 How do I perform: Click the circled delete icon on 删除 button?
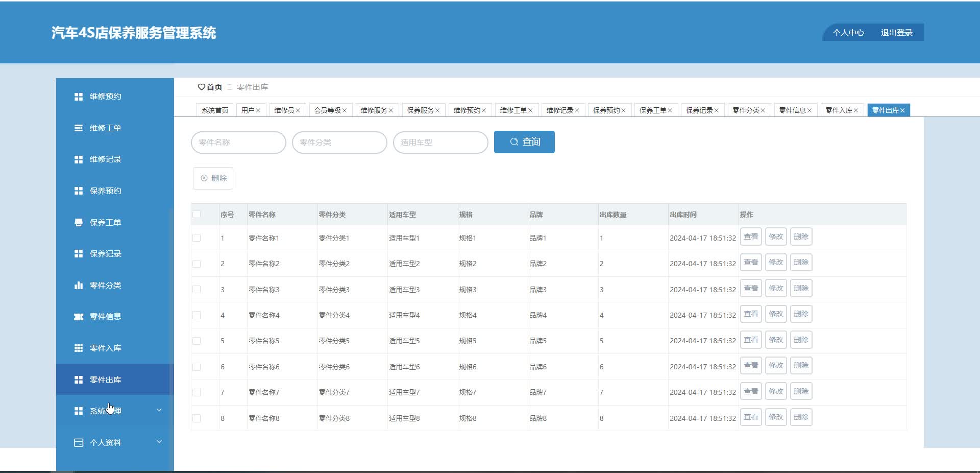point(204,178)
